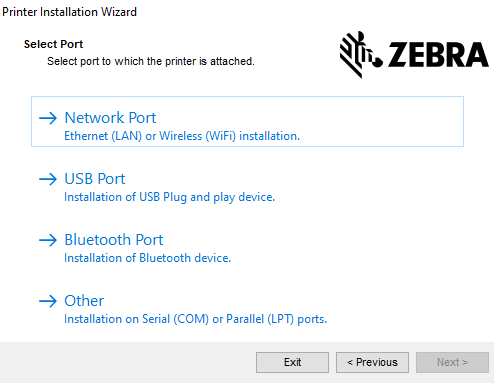This screenshot has width=494, height=383.
Task: Click Installation of USB Plug and play text
Action: (x=169, y=197)
